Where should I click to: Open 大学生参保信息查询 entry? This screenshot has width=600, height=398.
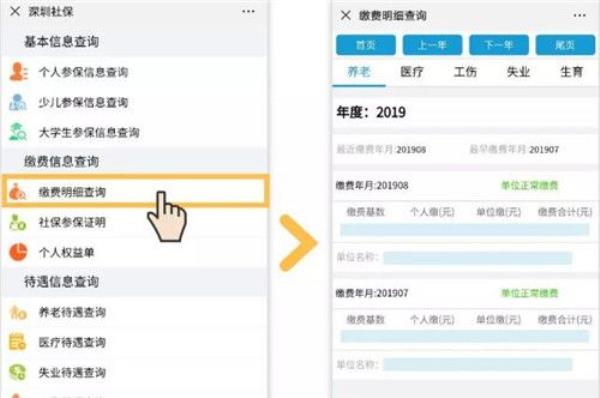point(134,132)
